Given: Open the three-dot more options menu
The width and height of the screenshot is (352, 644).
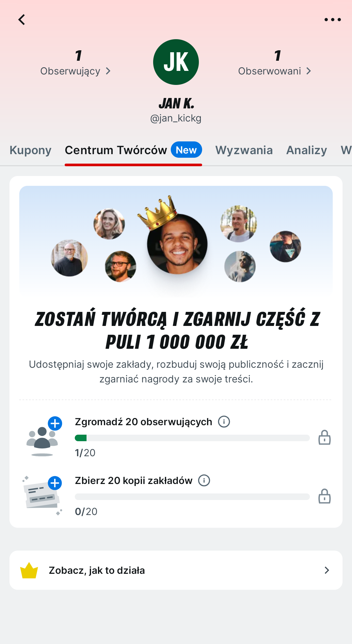Looking at the screenshot, I should coord(332,20).
